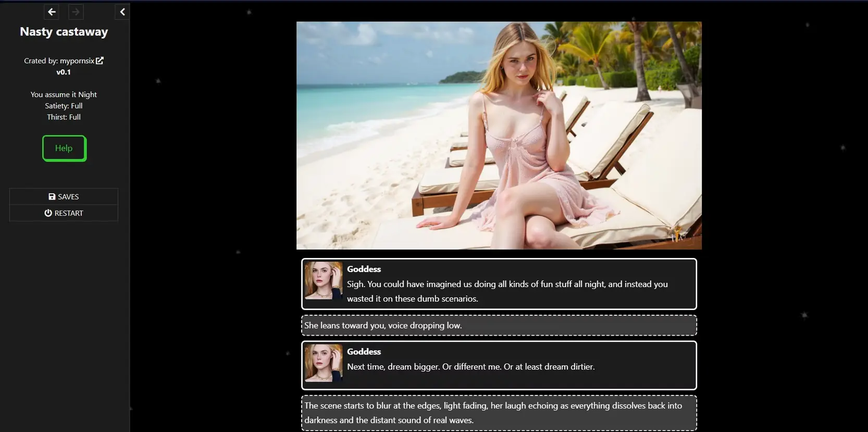This screenshot has height=432, width=868.
Task: Click the floppy disk icon in SAVES
Action: pyautogui.click(x=52, y=196)
